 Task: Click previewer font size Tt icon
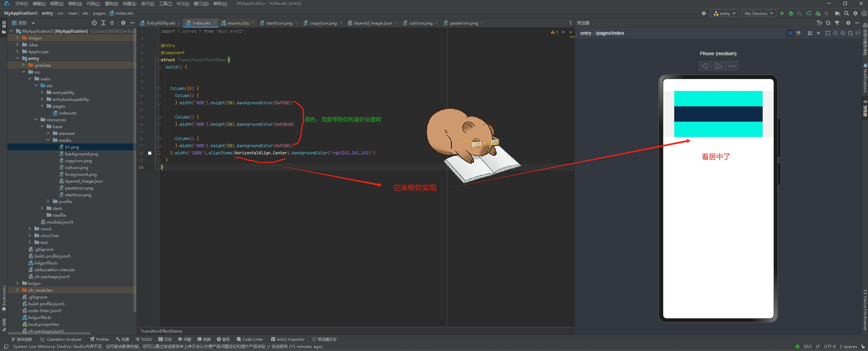tap(819, 23)
